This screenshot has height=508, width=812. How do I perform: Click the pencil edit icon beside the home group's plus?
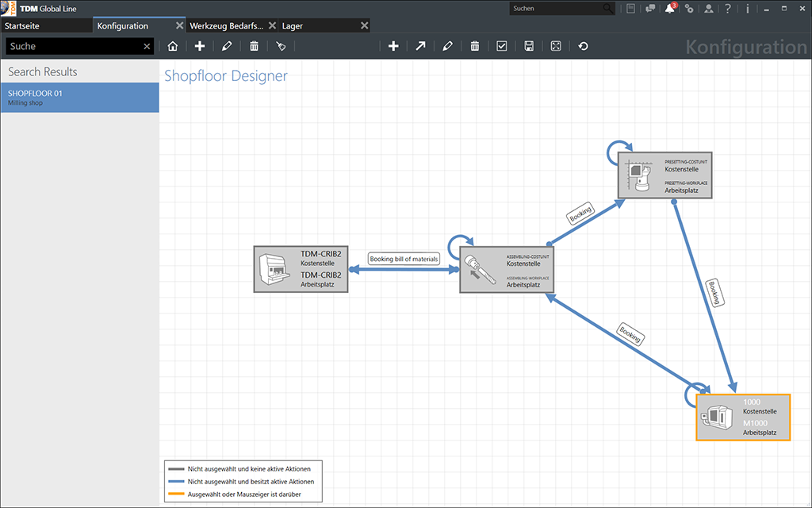pos(227,46)
